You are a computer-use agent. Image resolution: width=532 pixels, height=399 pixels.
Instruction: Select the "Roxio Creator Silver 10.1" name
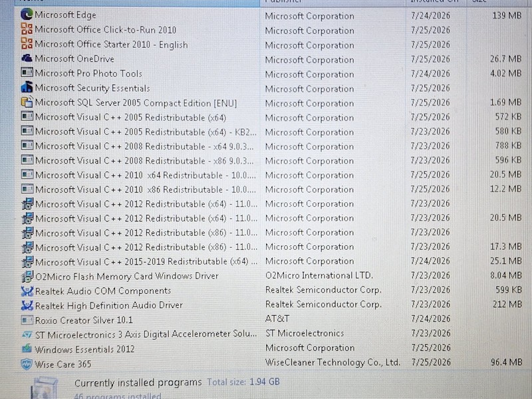[84, 320]
